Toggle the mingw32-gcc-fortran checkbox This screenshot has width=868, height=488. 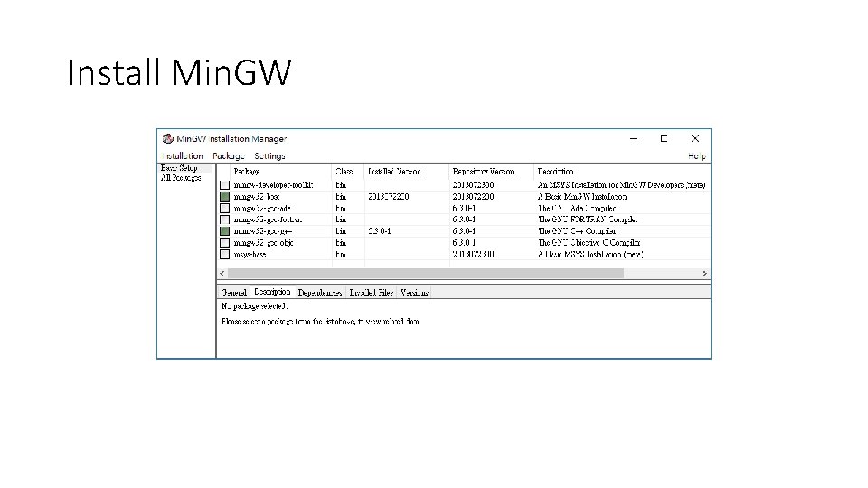[x=224, y=220]
